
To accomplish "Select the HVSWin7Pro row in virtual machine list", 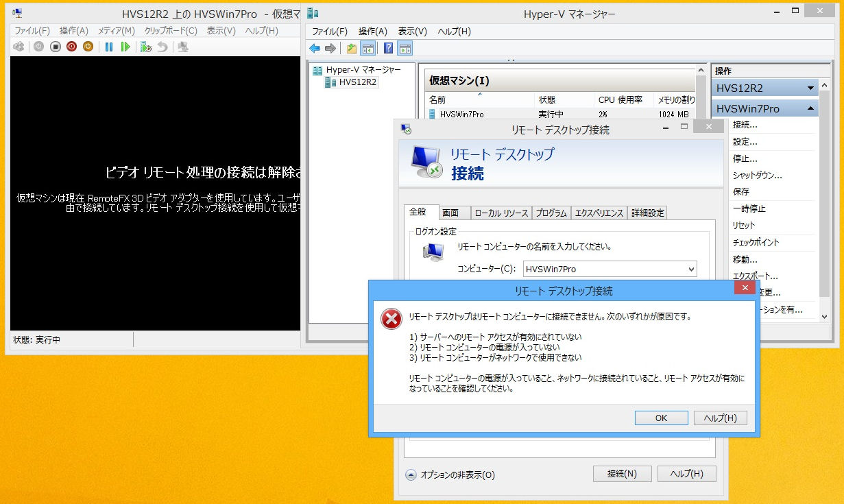I will [559, 115].
